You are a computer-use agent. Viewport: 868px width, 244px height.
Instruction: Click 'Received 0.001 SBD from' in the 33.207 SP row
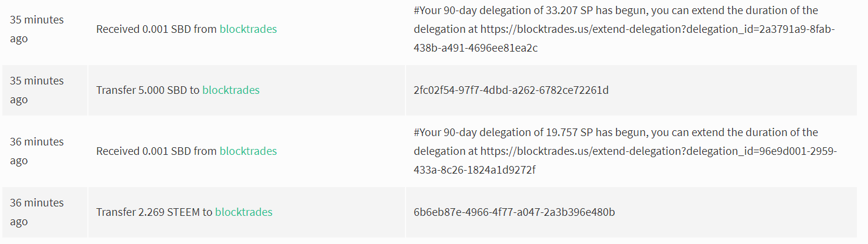pyautogui.click(x=156, y=29)
